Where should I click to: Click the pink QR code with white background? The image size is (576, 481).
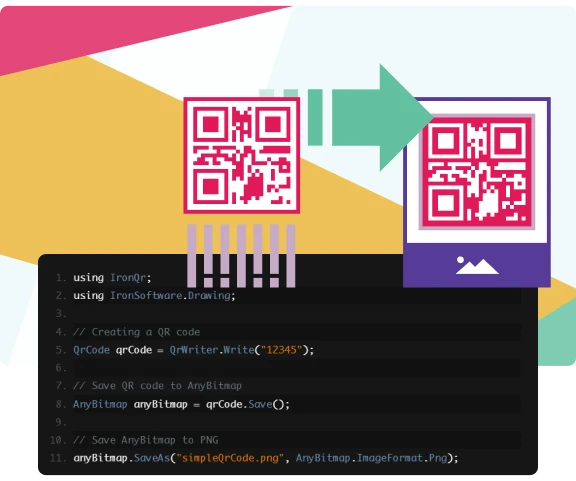[242, 155]
